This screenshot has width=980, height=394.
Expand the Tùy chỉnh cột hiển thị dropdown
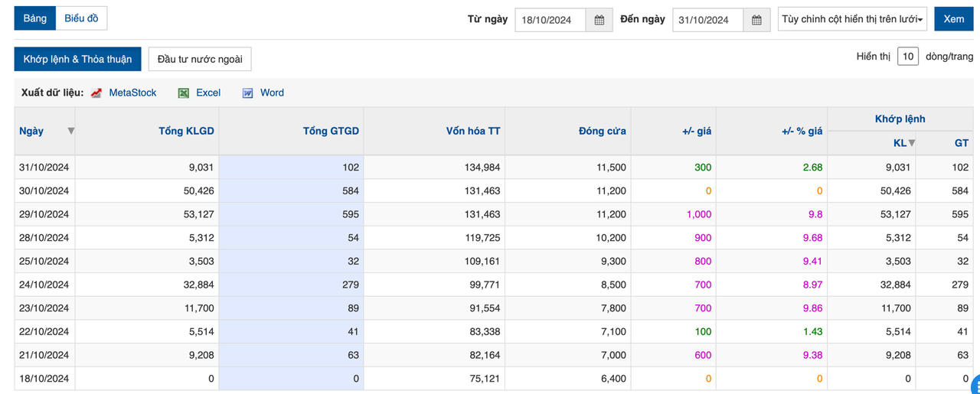[x=852, y=19]
